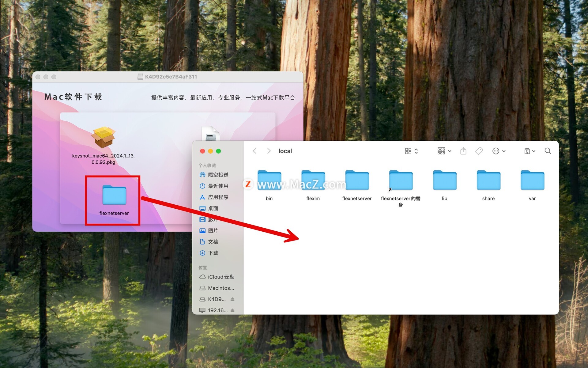Open the privacy shield toolbar dropdown
This screenshot has height=368, width=588.
[530, 151]
